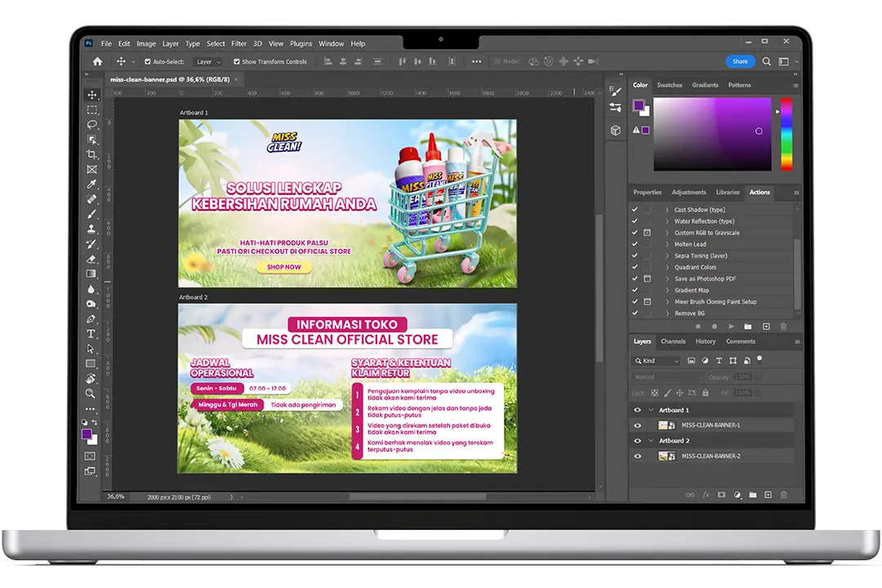Click the blue Share button

[x=740, y=61]
